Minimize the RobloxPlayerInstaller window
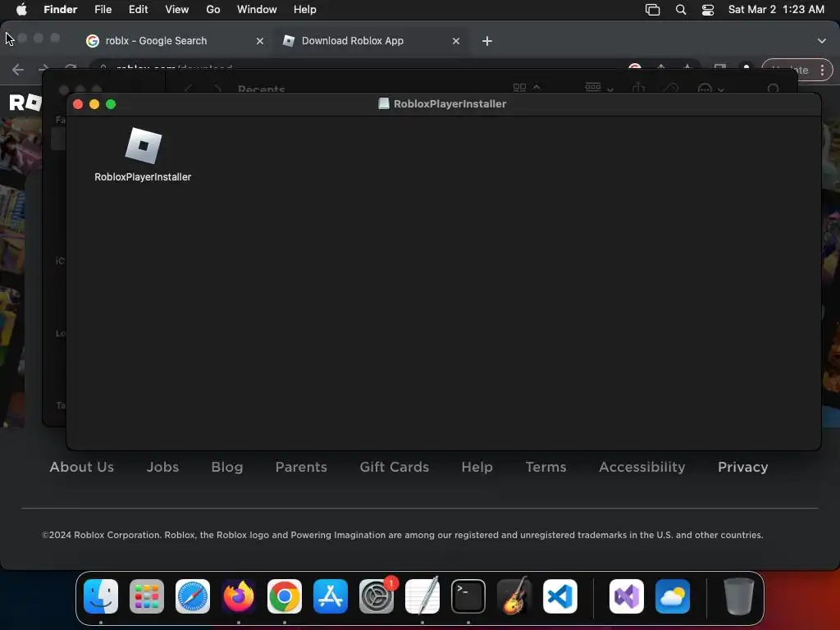The height and width of the screenshot is (630, 840). (x=94, y=104)
